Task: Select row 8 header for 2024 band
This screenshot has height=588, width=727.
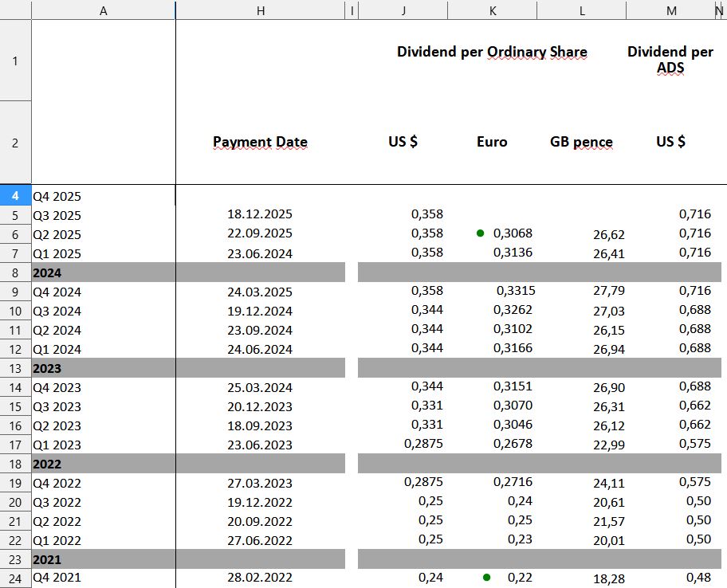Action: [x=15, y=272]
